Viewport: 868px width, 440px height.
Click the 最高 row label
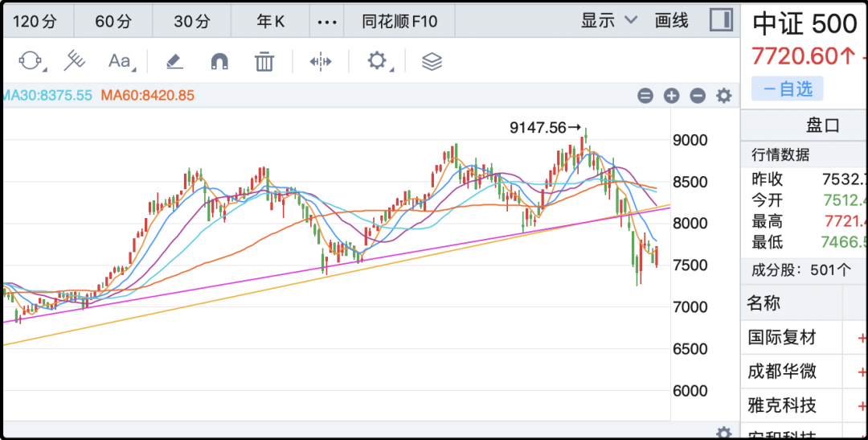tap(768, 222)
